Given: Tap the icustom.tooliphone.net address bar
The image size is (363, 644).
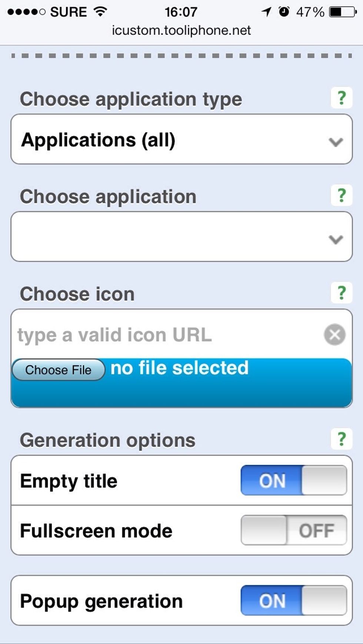Looking at the screenshot, I should pyautogui.click(x=181, y=30).
